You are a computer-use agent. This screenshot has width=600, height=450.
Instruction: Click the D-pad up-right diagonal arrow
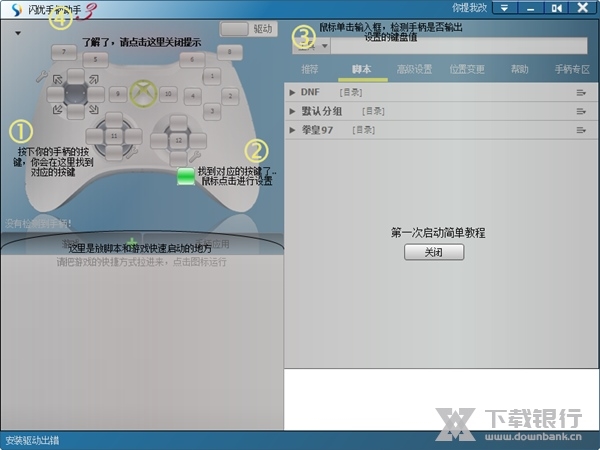[94, 79]
